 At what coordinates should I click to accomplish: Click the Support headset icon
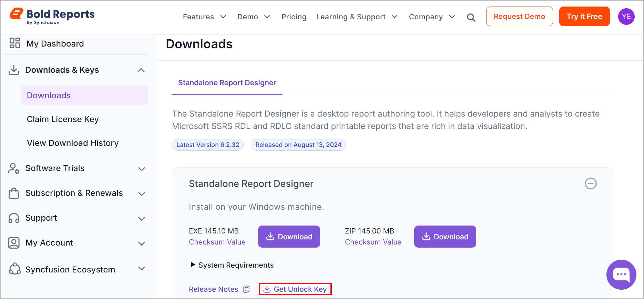click(14, 218)
